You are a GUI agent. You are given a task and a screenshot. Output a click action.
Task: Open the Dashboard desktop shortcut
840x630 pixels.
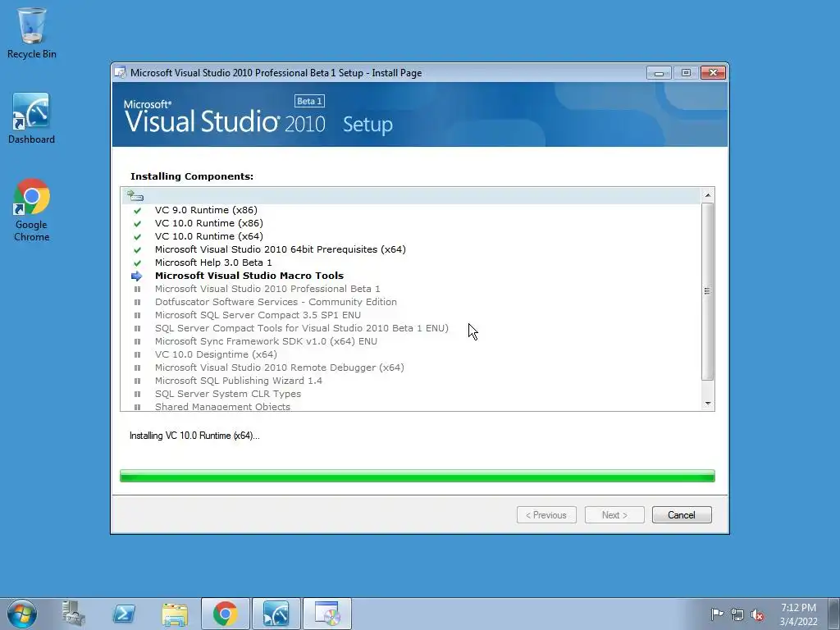[x=31, y=118]
